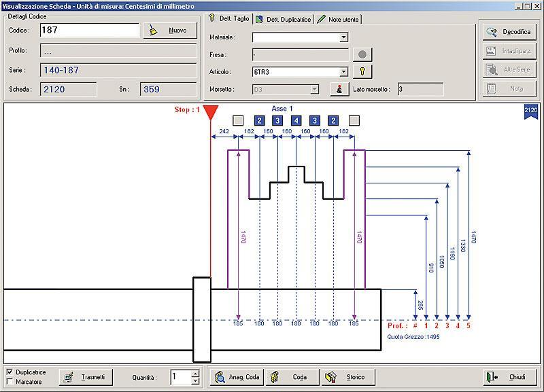Click the 265 dimension value

pyautogui.click(x=420, y=305)
